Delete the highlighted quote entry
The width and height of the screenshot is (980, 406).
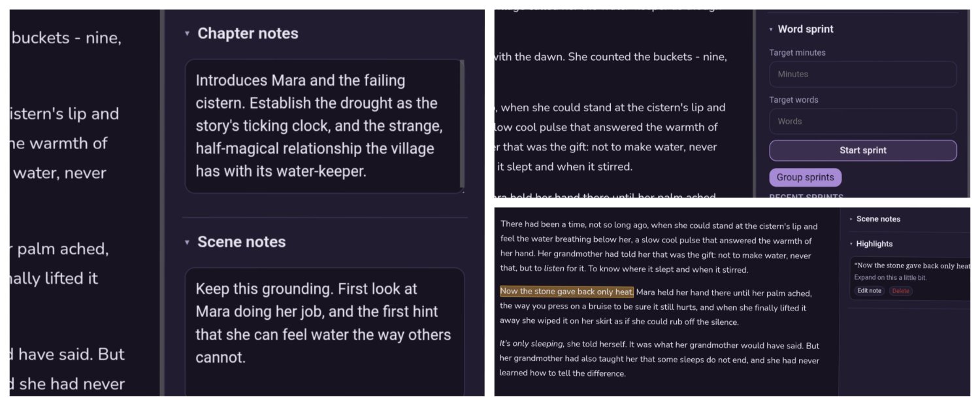point(900,291)
